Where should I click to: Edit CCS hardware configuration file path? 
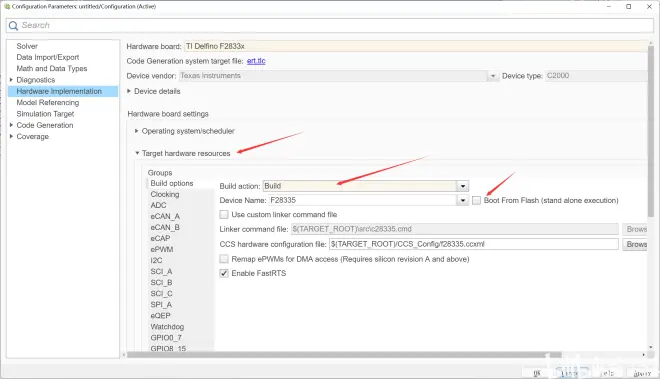(x=474, y=244)
